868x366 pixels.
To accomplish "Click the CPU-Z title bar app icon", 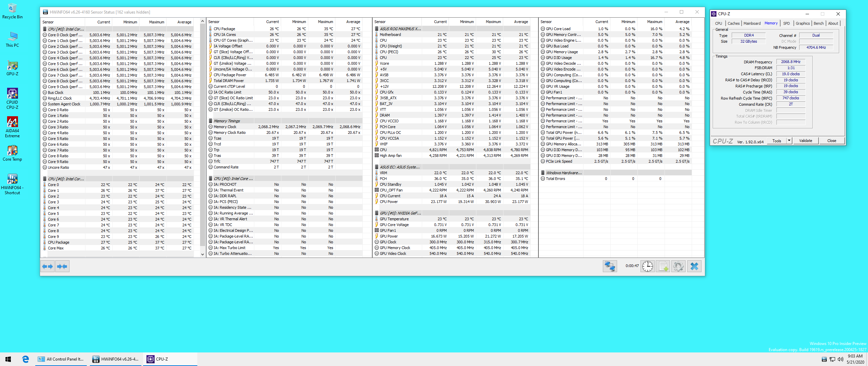I will tap(714, 14).
